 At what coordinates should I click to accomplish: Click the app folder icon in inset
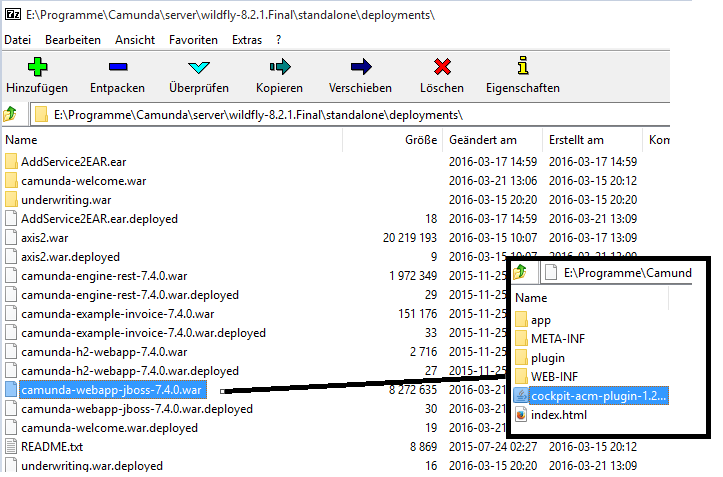(x=521, y=320)
